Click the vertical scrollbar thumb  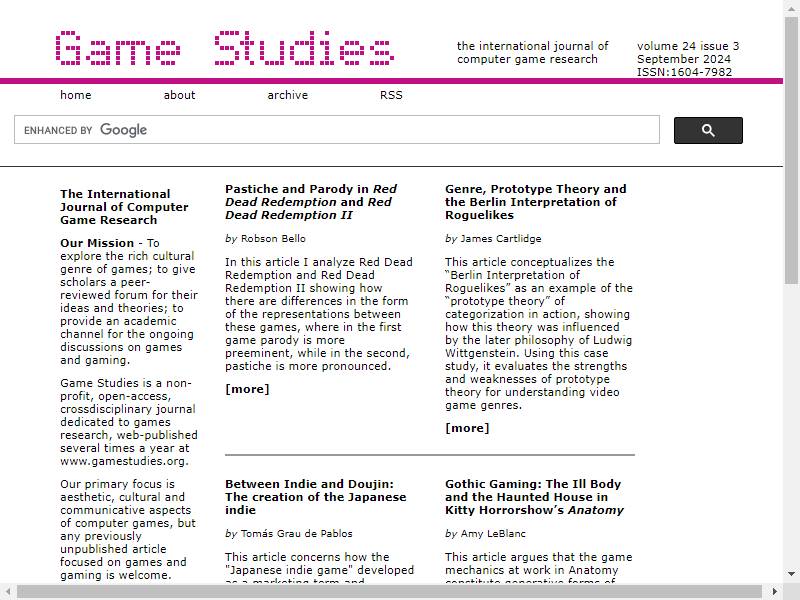click(x=791, y=151)
